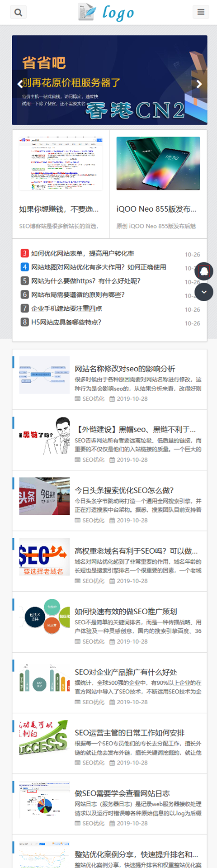
Task: Open the colored circles diagram thumbnail
Action: (44, 617)
